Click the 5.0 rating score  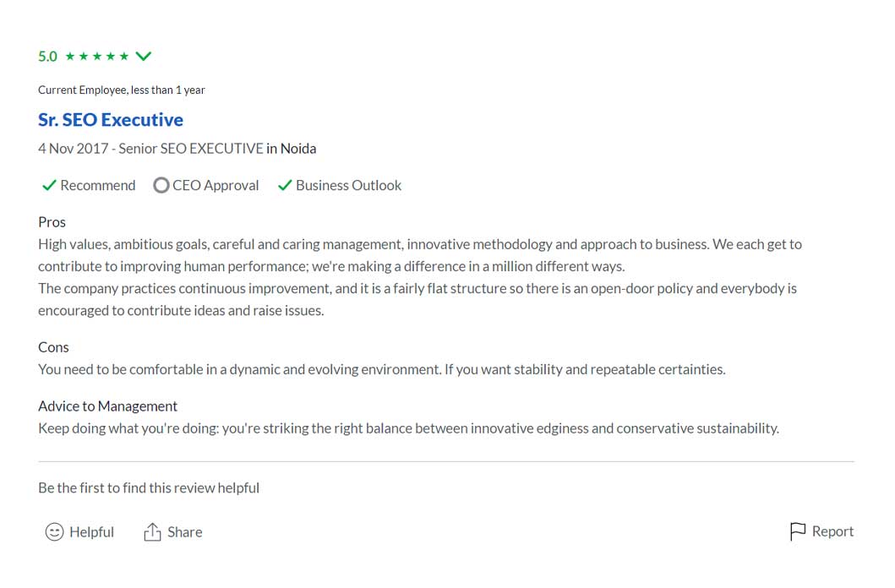pyautogui.click(x=47, y=57)
